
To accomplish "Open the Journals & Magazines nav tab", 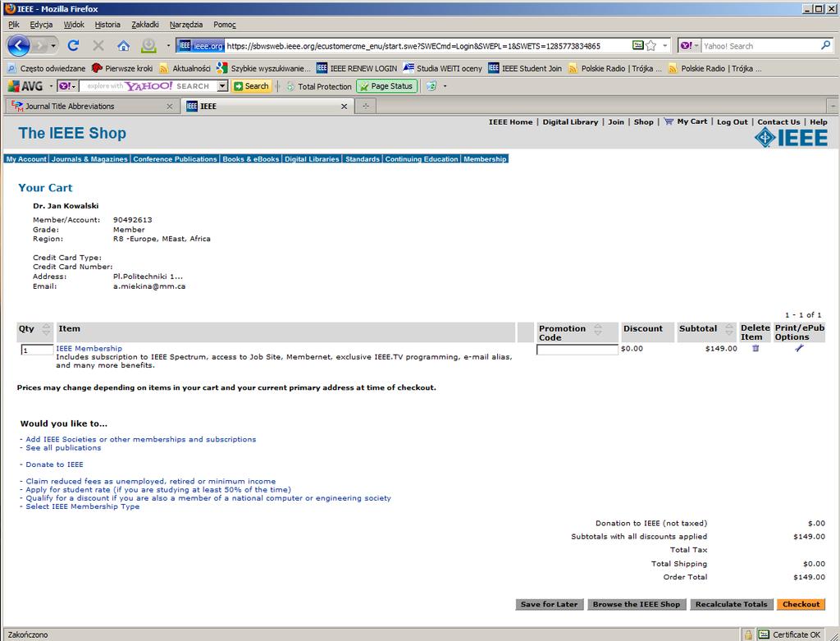I will tap(89, 158).
